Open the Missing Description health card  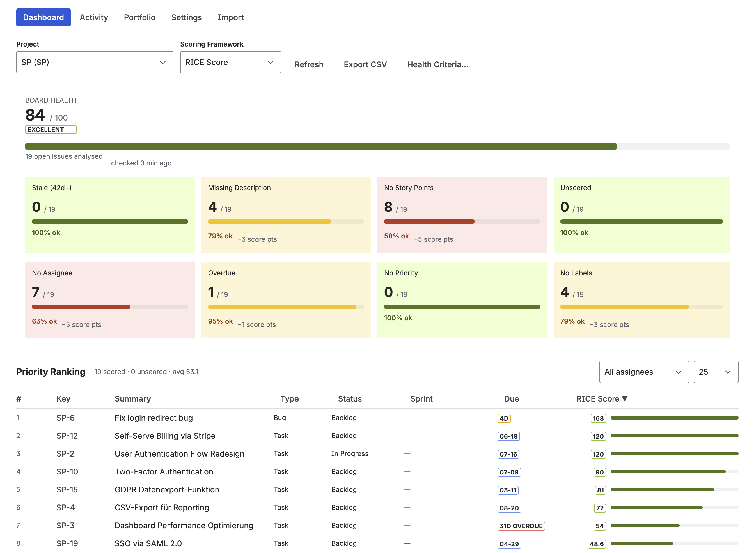tap(286, 215)
